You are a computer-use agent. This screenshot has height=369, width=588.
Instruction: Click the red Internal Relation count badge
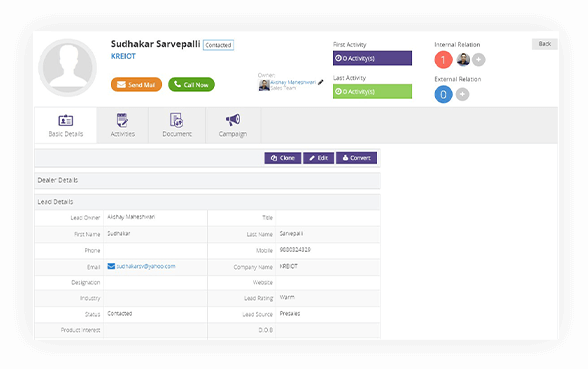coord(443,60)
